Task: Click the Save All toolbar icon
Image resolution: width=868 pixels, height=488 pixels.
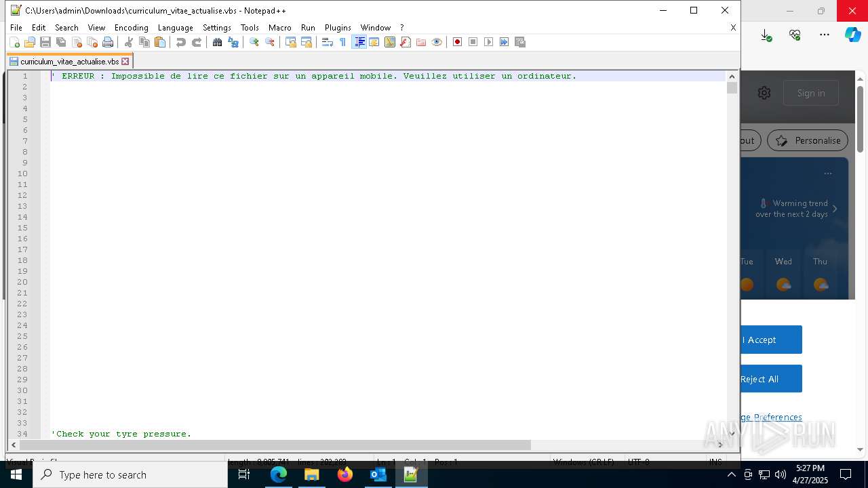Action: (x=61, y=42)
